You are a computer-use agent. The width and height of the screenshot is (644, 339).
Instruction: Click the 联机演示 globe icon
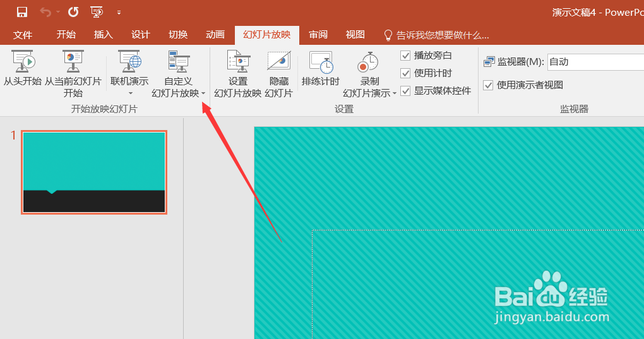(130, 62)
